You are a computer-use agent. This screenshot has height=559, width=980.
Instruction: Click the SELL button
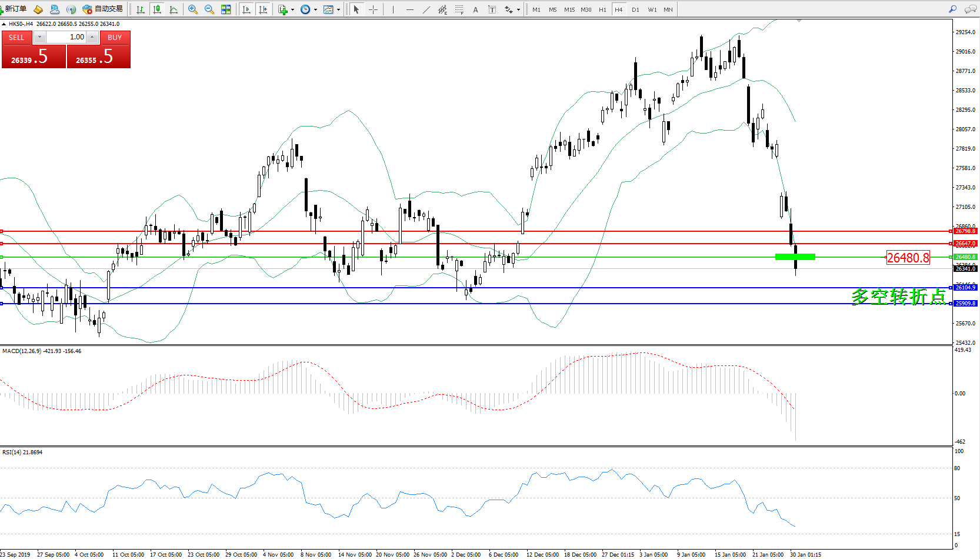(x=16, y=37)
